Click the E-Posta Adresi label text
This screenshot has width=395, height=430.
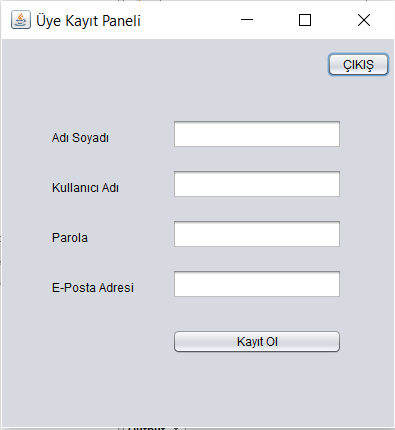[93, 288]
